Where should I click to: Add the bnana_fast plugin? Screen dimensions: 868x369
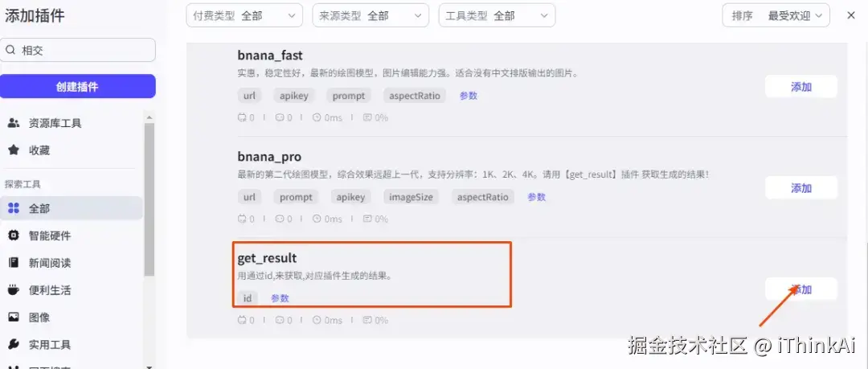(801, 87)
